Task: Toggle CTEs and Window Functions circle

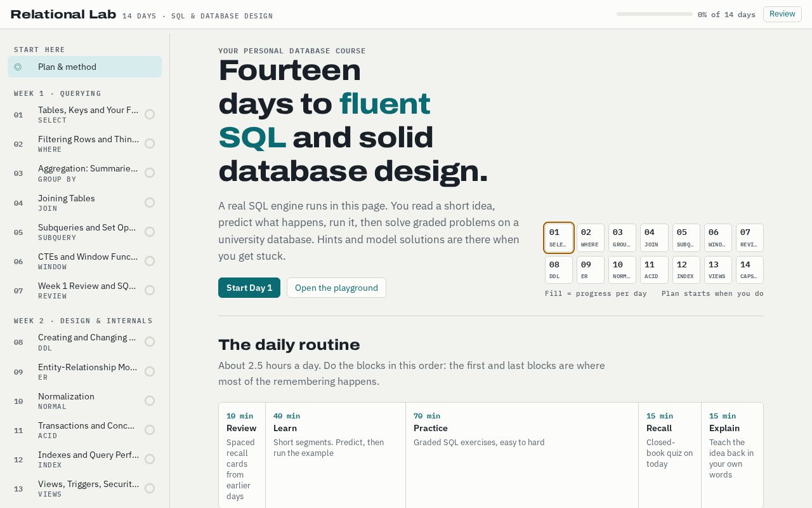Action: pos(150,261)
